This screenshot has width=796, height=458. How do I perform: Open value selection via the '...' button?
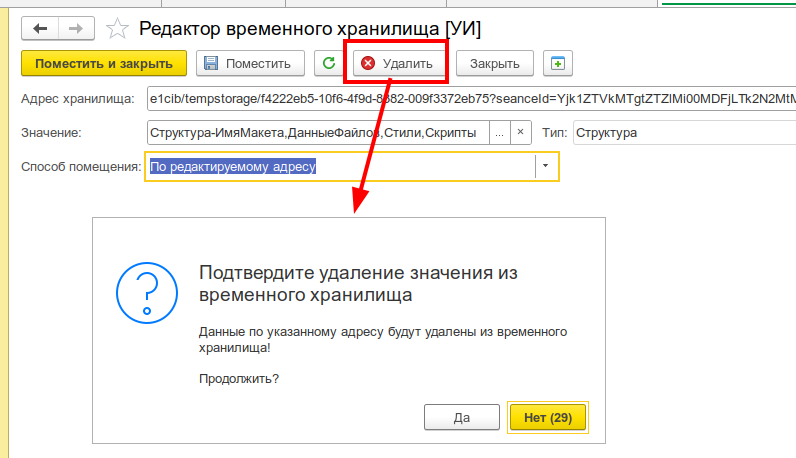tap(500, 133)
